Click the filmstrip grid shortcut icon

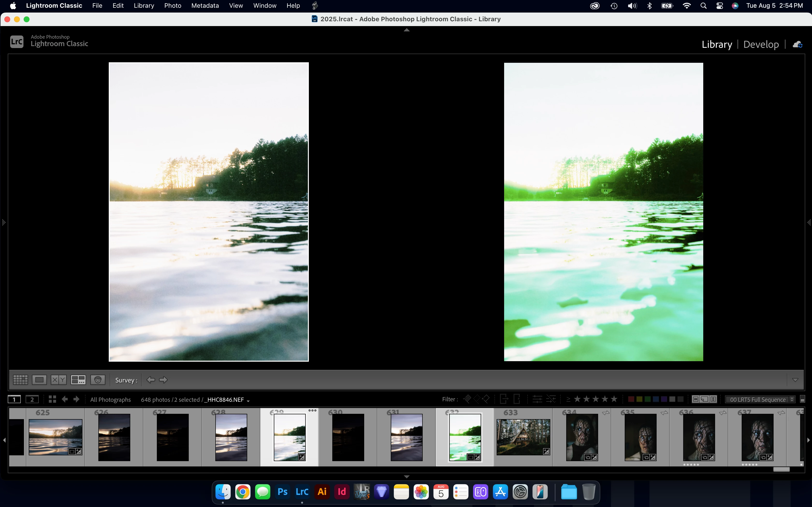coord(52,399)
